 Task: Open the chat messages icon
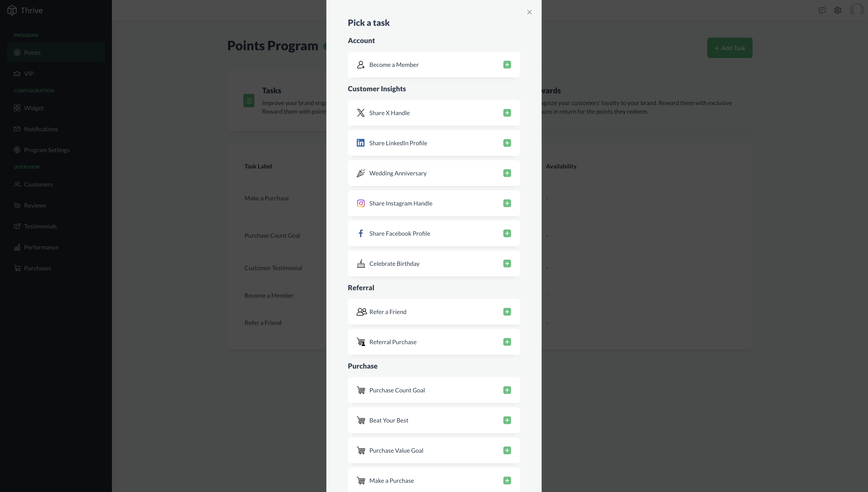[822, 10]
